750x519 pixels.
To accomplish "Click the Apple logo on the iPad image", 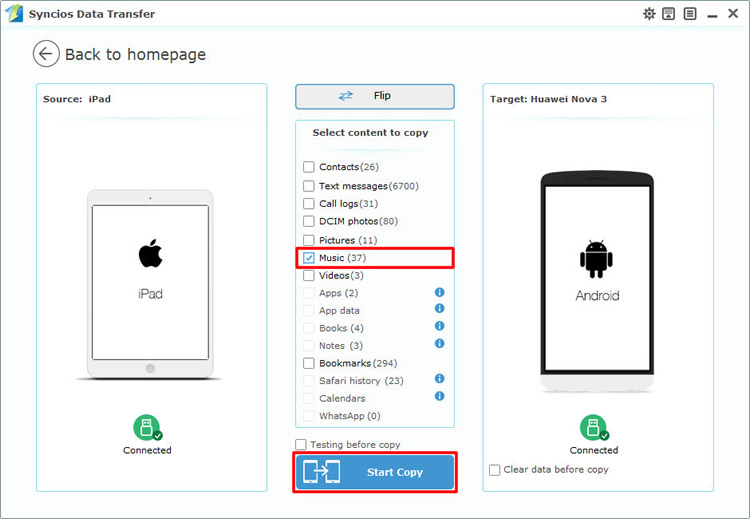I will [x=150, y=254].
